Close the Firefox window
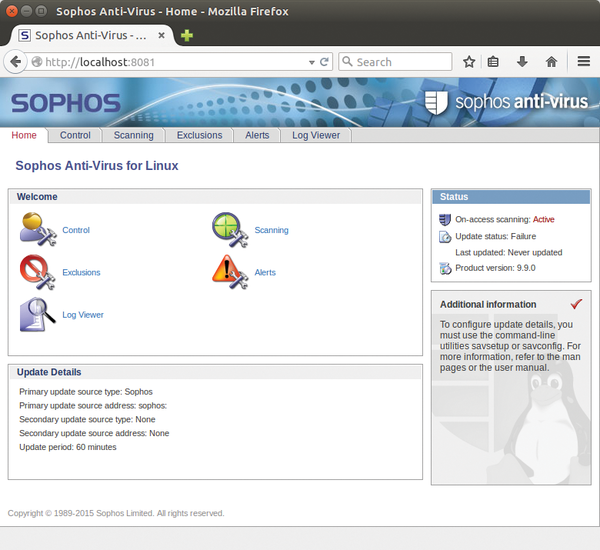The height and width of the screenshot is (550, 600). tap(12, 11)
